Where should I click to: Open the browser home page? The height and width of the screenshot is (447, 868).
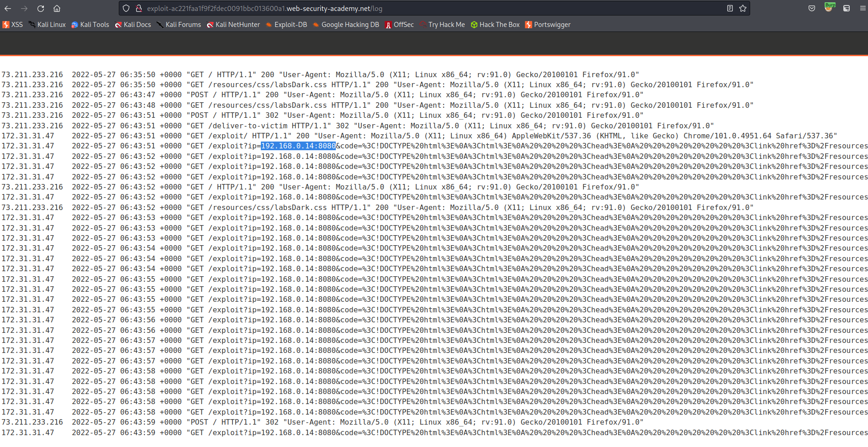pos(57,8)
